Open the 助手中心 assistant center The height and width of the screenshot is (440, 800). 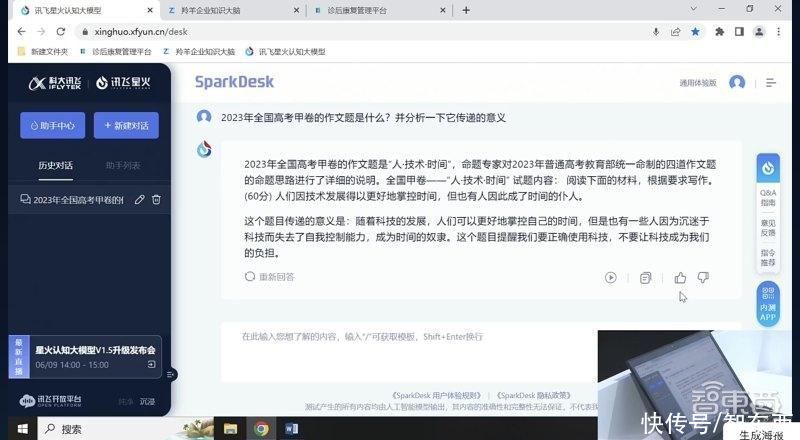coord(53,126)
